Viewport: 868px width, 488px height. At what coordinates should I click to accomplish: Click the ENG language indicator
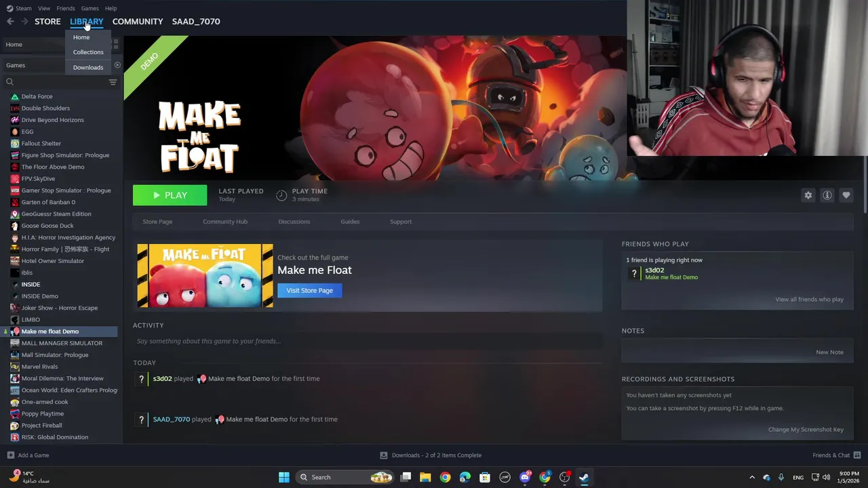pos(798,477)
